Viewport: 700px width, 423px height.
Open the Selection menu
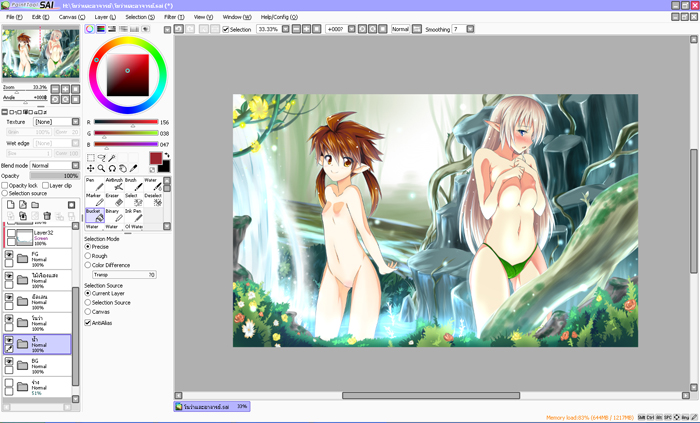click(x=140, y=17)
